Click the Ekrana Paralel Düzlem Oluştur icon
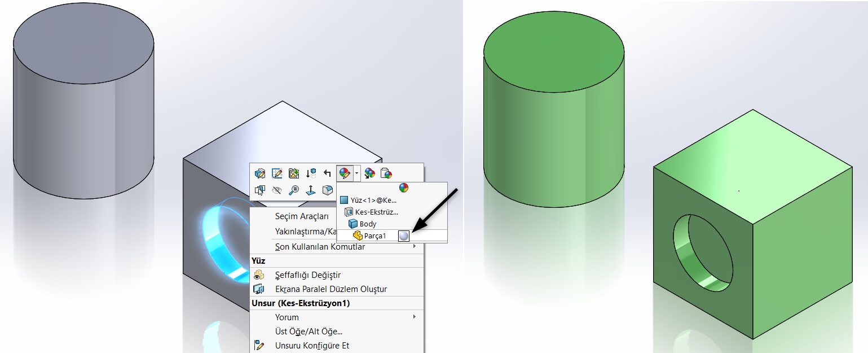Image resolution: width=868 pixels, height=353 pixels. coord(259,289)
